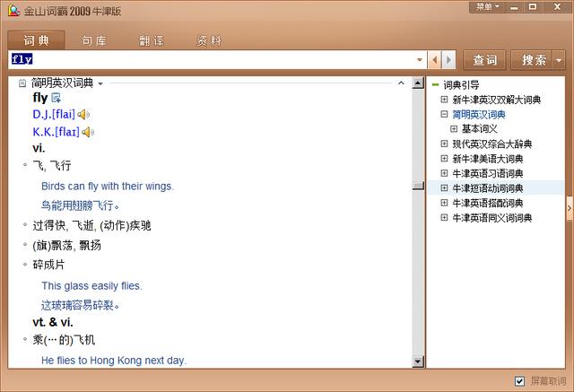Collapse the 词典引导 panel green minus

(435, 84)
